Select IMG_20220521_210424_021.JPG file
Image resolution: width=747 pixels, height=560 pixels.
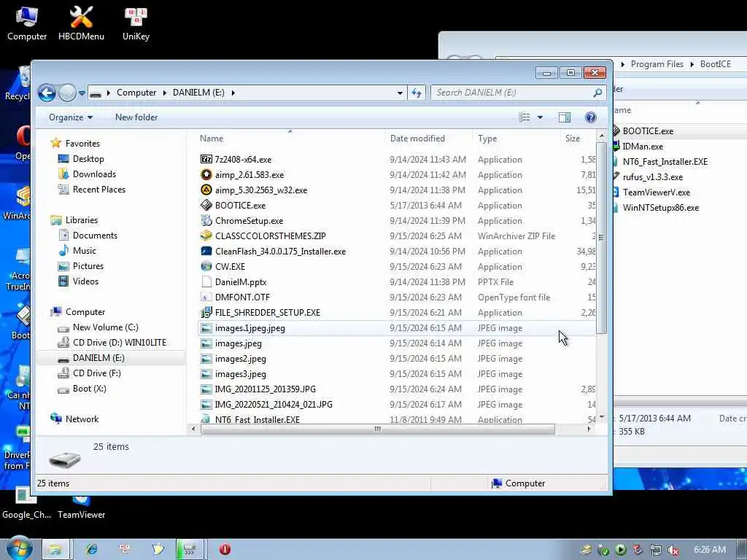(x=274, y=404)
